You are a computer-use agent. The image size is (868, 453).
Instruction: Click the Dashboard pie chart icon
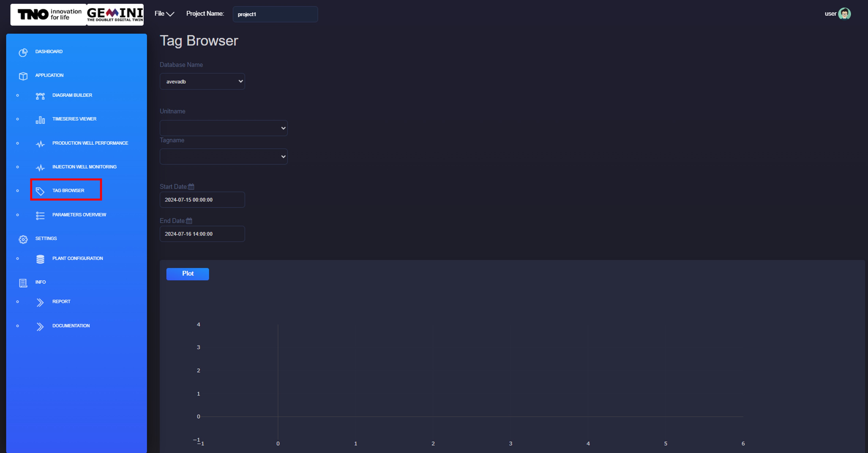coord(23,53)
